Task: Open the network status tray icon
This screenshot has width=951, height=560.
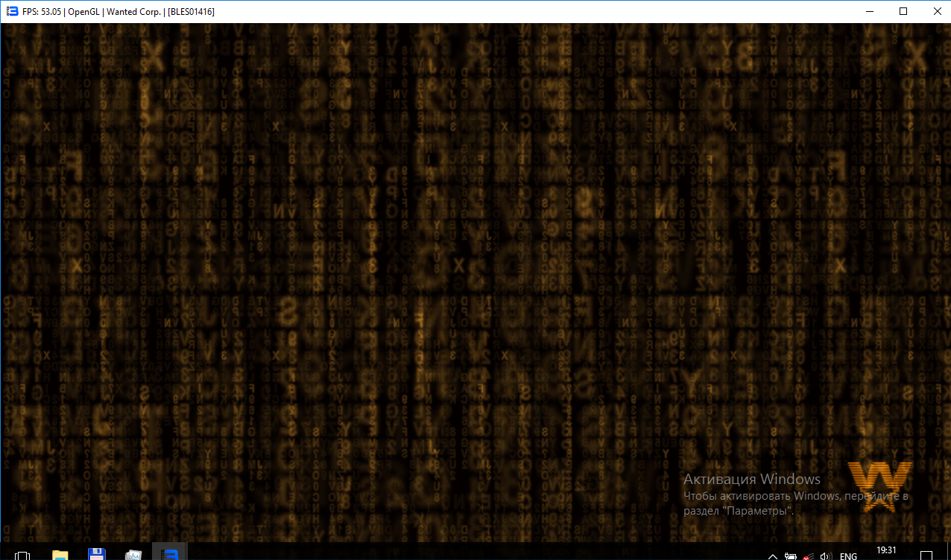Action: pyautogui.click(x=808, y=556)
